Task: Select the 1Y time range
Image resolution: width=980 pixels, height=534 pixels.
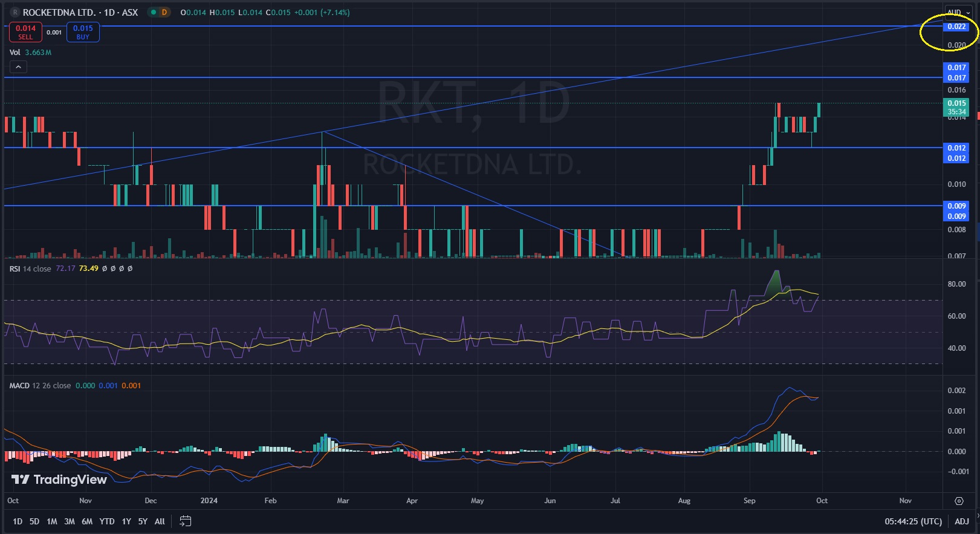Action: pyautogui.click(x=126, y=521)
